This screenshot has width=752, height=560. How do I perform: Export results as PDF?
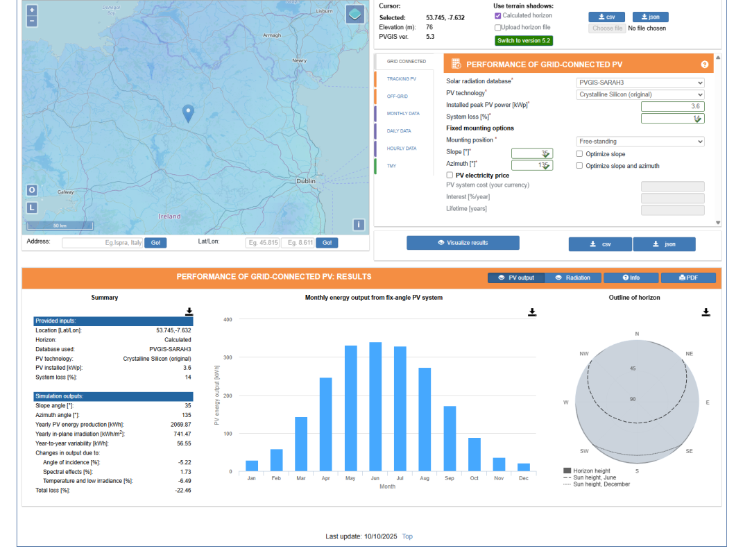click(x=688, y=278)
